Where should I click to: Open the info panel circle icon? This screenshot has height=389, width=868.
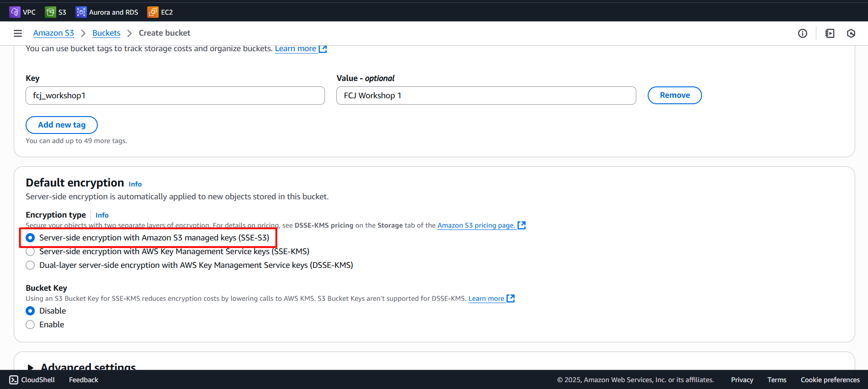[x=802, y=33]
